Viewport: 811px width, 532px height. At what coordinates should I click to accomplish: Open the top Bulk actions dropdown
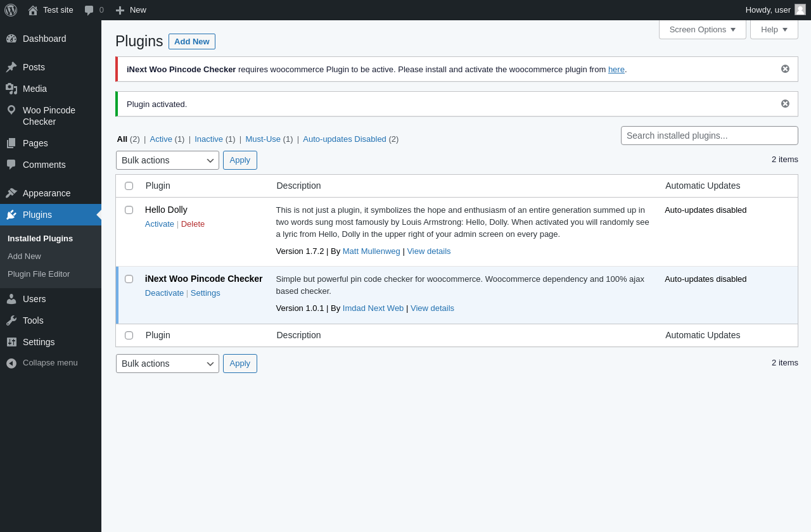167,160
